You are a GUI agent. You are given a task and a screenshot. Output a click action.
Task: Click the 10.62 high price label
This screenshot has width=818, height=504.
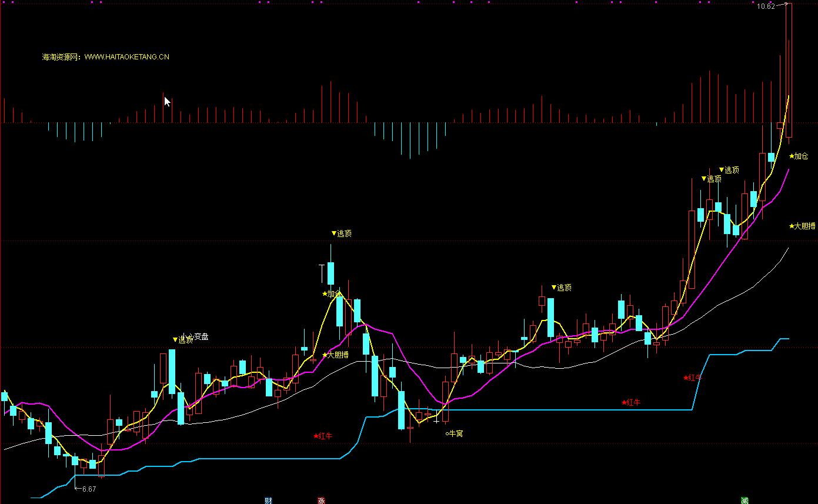coord(765,6)
